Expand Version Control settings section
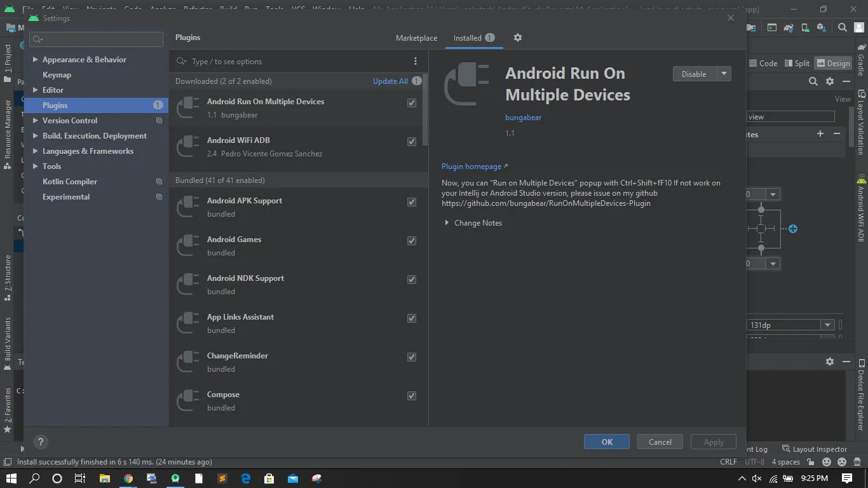This screenshot has width=868, height=488. [36, 121]
